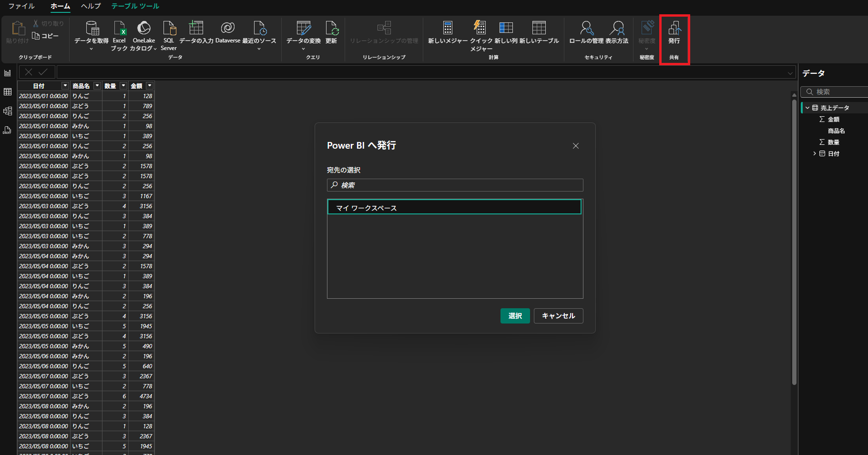Open the 数量 column filter dropdown

pyautogui.click(x=123, y=86)
